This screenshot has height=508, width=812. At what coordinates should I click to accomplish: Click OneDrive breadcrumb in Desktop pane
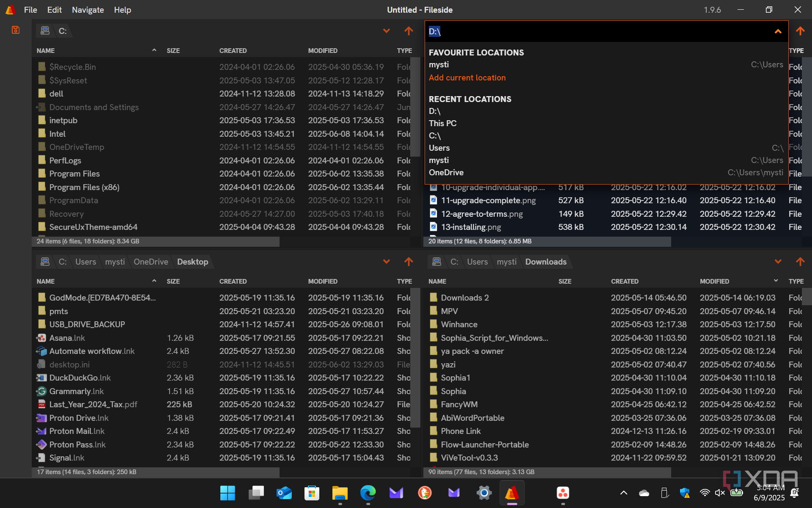(x=151, y=262)
